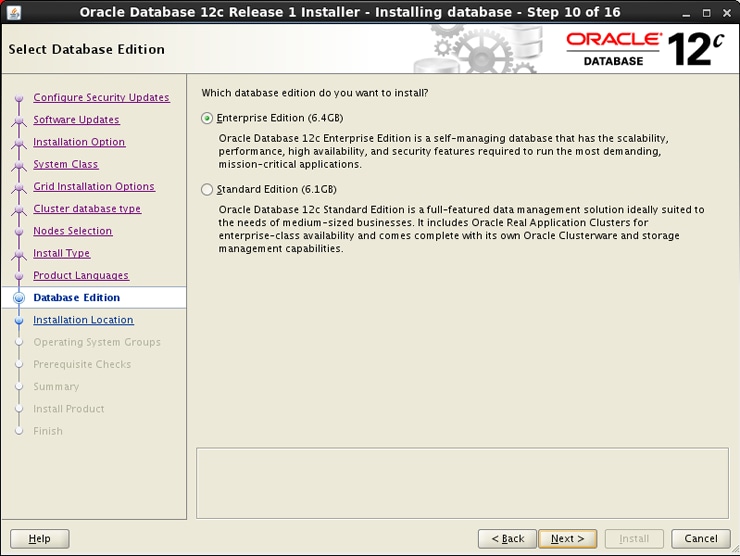
Task: Click the Oracle 12c Database logo
Action: [x=645, y=49]
